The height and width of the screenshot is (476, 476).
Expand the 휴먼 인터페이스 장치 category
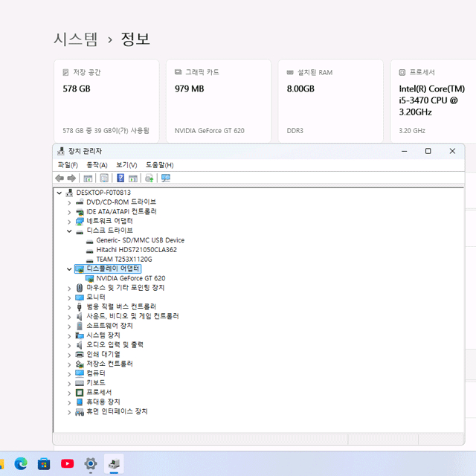69,412
